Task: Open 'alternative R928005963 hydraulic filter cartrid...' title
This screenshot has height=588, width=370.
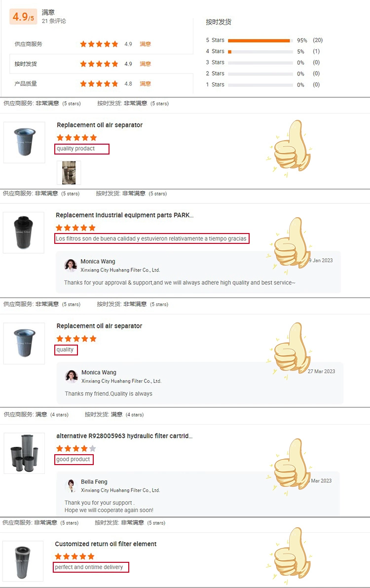Action: (x=124, y=436)
